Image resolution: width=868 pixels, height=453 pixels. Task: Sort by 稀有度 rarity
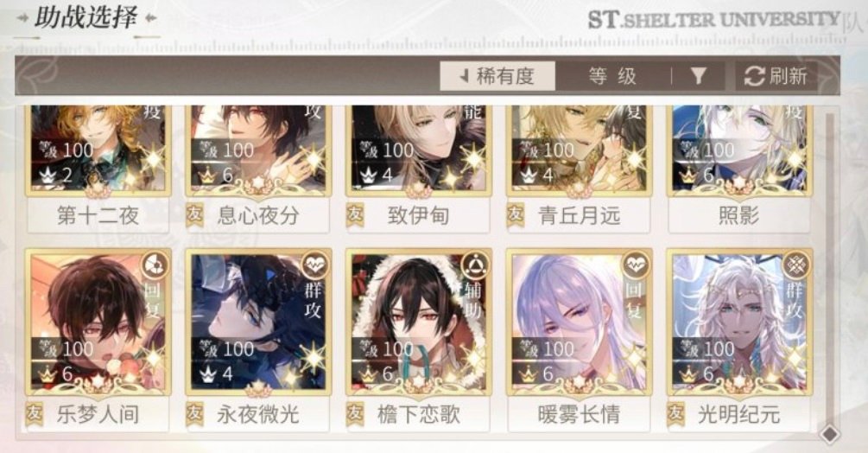pyautogui.click(x=497, y=76)
